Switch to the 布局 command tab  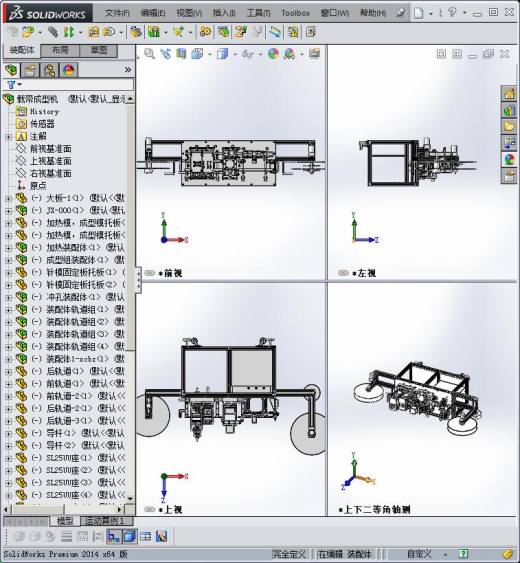(x=60, y=50)
